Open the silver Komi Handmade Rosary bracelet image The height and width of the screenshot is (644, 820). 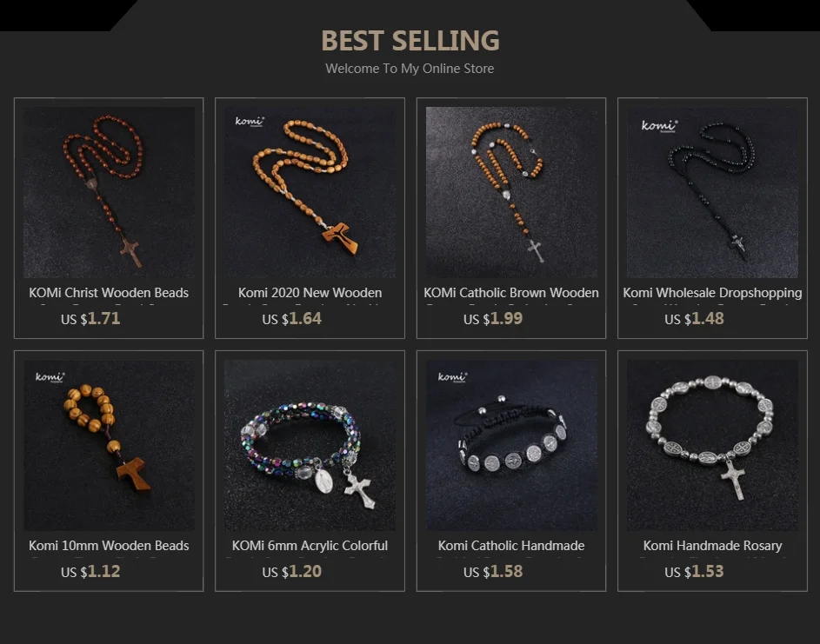pos(712,445)
